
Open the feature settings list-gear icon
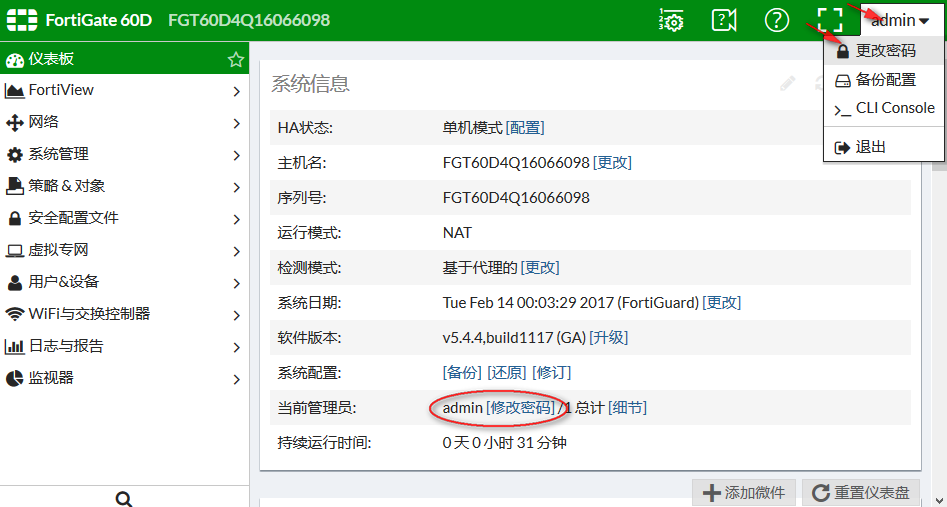pyautogui.click(x=671, y=20)
